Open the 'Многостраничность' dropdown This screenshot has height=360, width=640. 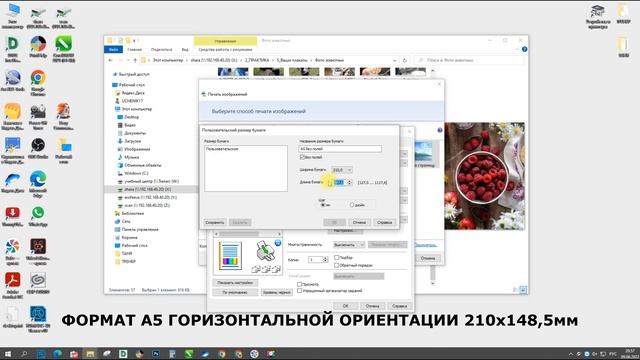coord(349,245)
